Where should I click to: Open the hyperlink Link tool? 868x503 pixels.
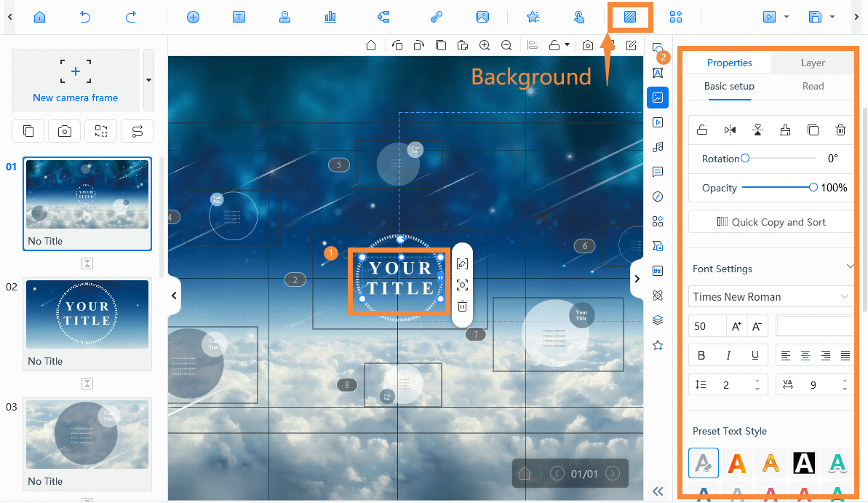tap(436, 17)
